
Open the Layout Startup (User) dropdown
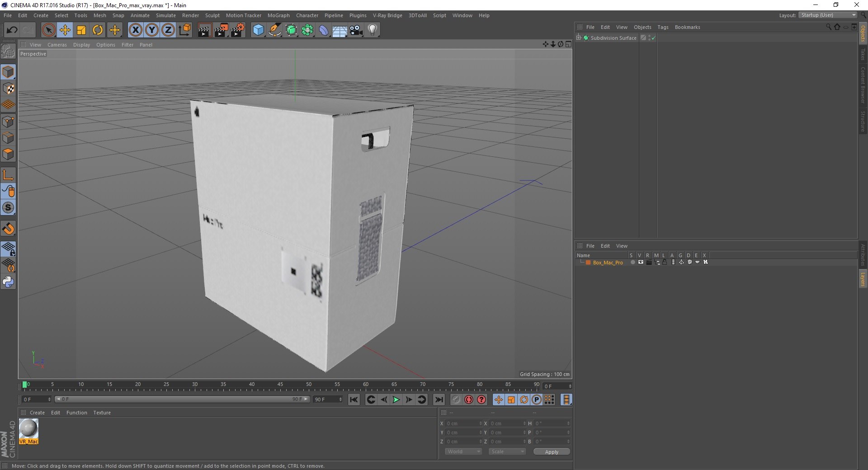click(828, 15)
